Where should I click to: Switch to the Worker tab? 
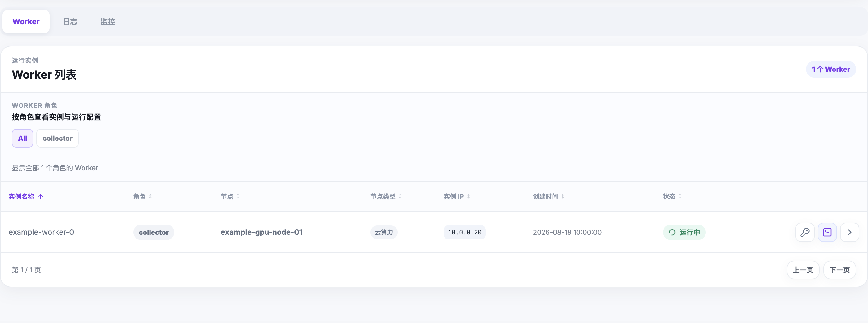[26, 22]
